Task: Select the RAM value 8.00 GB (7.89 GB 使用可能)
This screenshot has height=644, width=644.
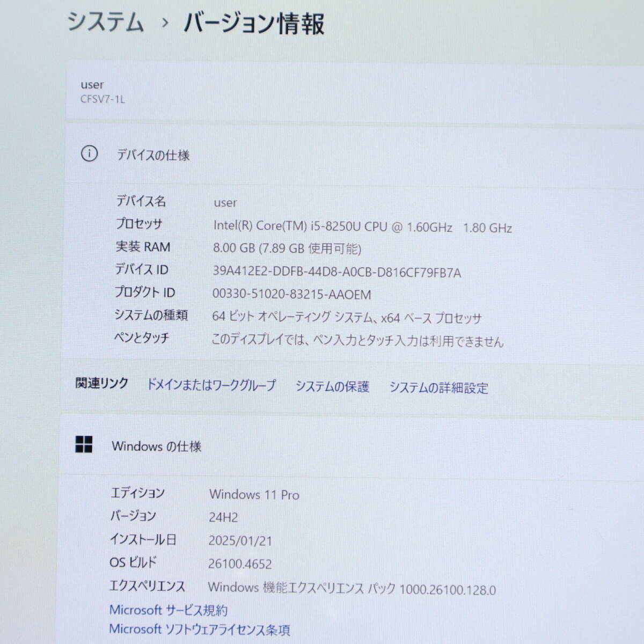Action: coord(287,249)
